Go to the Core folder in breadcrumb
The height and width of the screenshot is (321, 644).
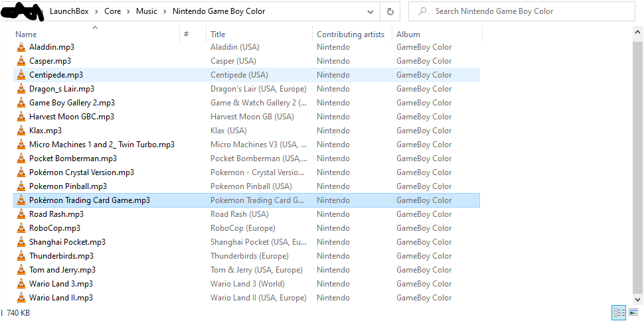pyautogui.click(x=113, y=11)
